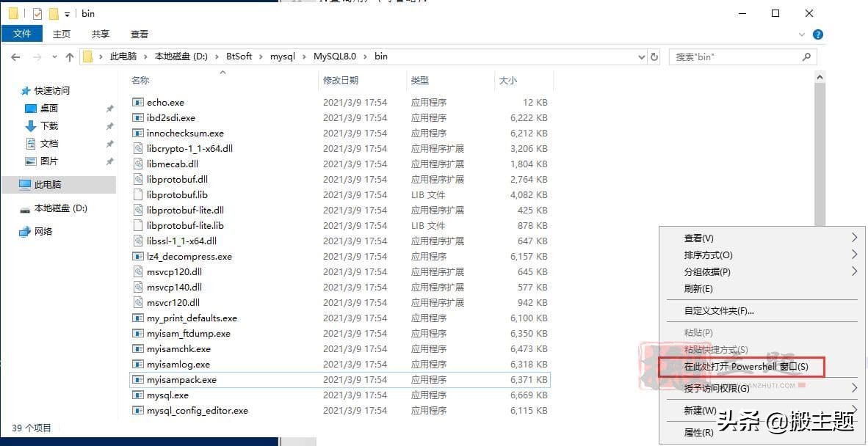Click the Back navigation arrow
The width and height of the screenshot is (868, 446).
16,56
